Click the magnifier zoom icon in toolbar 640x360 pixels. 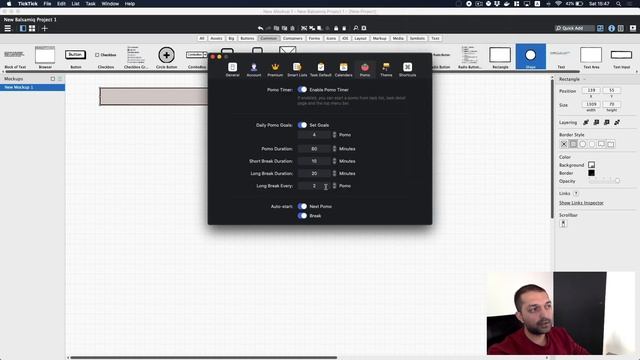point(356,28)
